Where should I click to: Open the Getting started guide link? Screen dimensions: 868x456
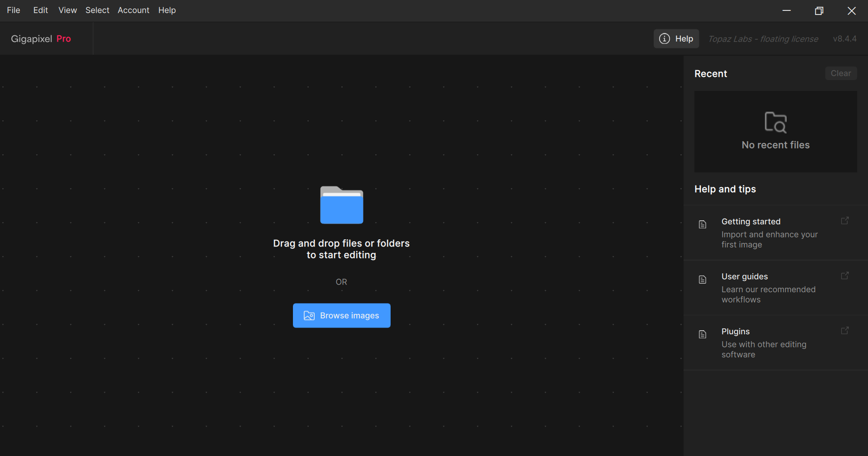(x=750, y=222)
